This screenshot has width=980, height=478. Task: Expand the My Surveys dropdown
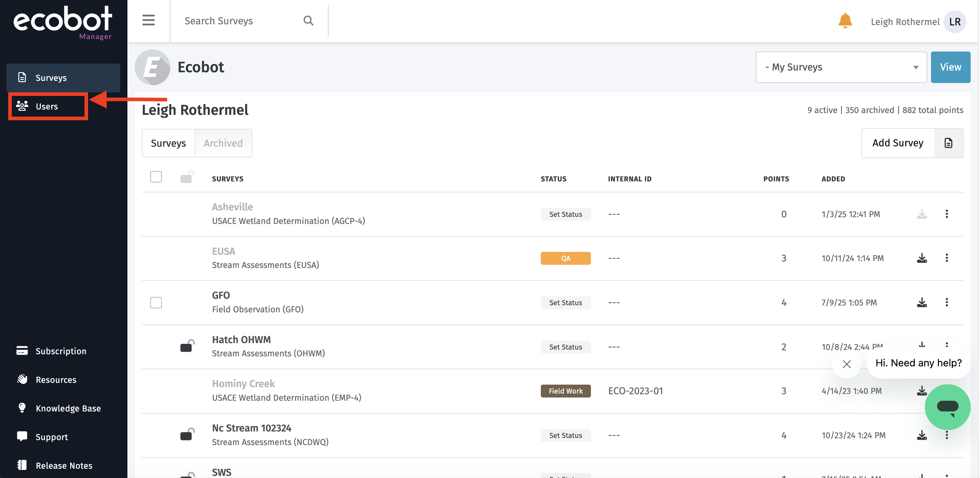[x=841, y=67]
